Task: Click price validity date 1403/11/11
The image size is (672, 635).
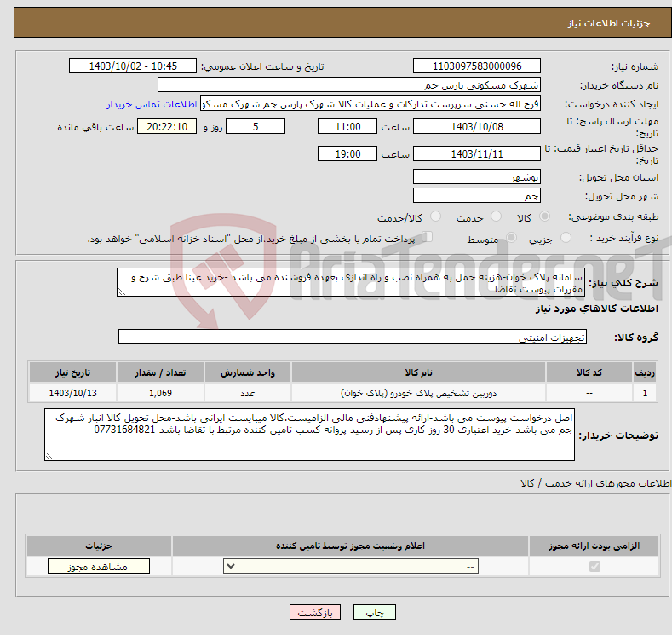Action: point(477,153)
